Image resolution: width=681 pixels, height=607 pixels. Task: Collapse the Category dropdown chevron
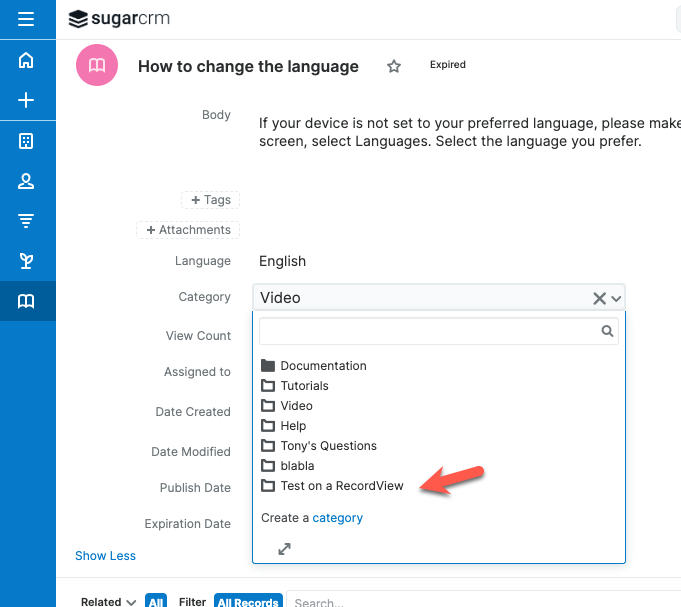coord(617,298)
